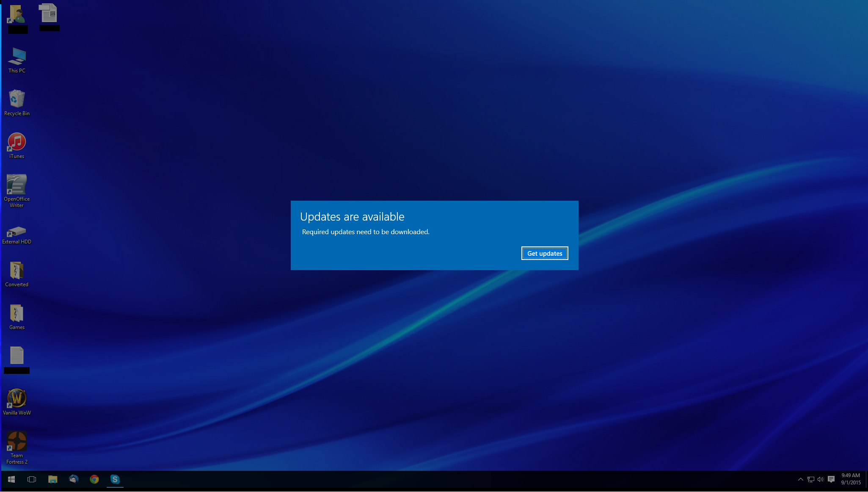
Task: Open Google Chrome from the taskbar
Action: [94, 479]
